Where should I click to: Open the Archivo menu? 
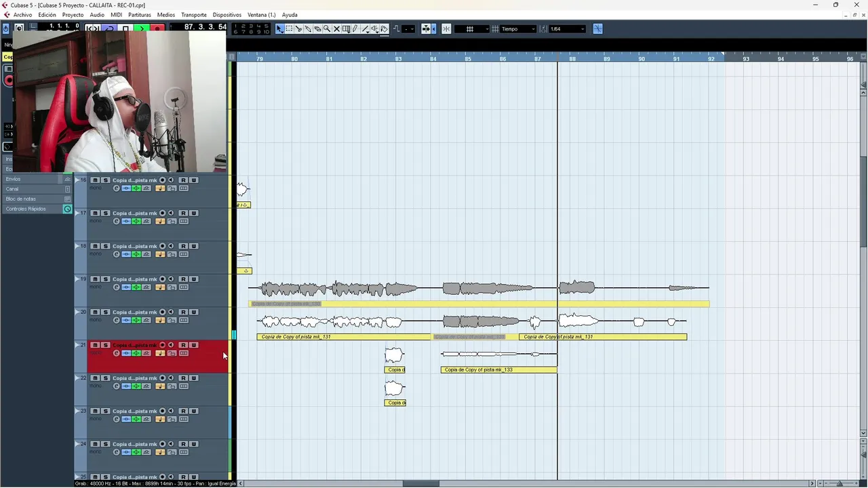click(22, 15)
